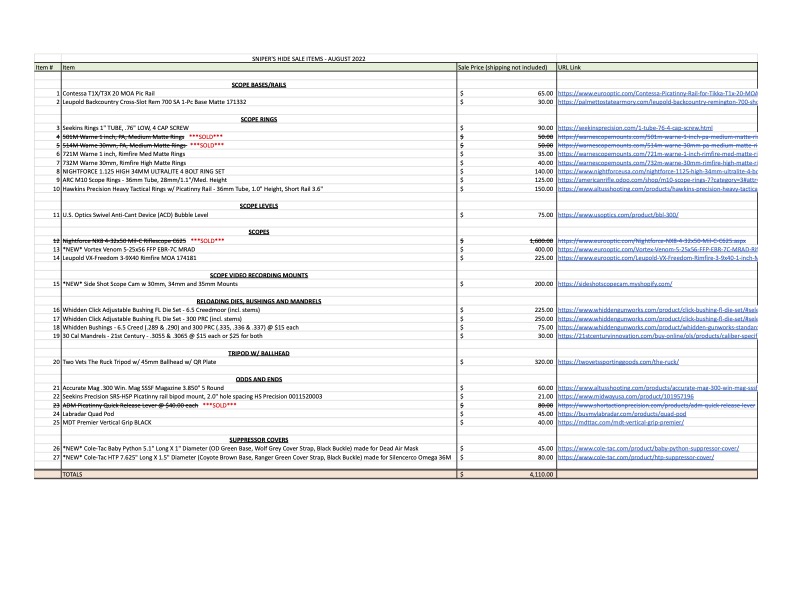Open the warnescopemounts 732m rimfire high link

tap(657, 163)
